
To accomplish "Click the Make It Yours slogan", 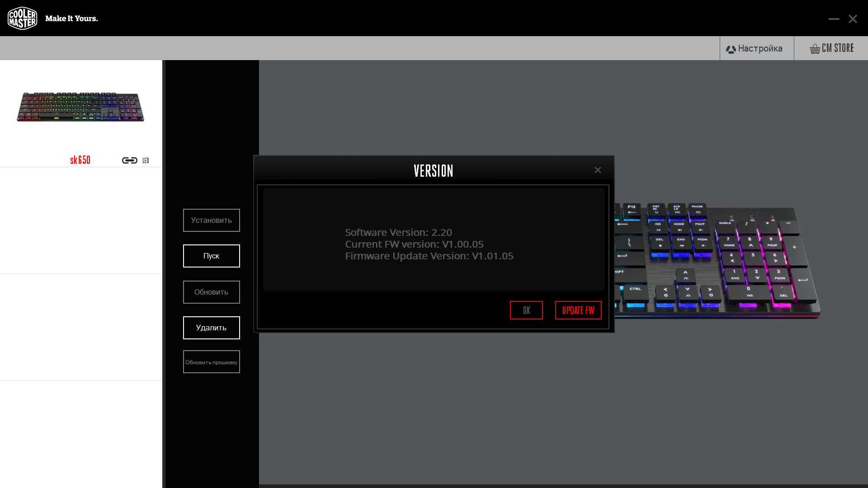I will click(71, 19).
